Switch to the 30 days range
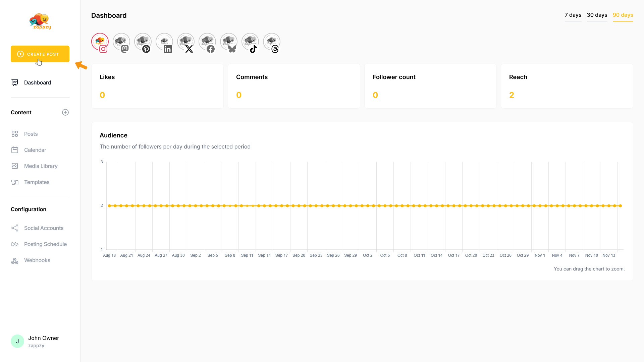This screenshot has width=644, height=362. (597, 15)
